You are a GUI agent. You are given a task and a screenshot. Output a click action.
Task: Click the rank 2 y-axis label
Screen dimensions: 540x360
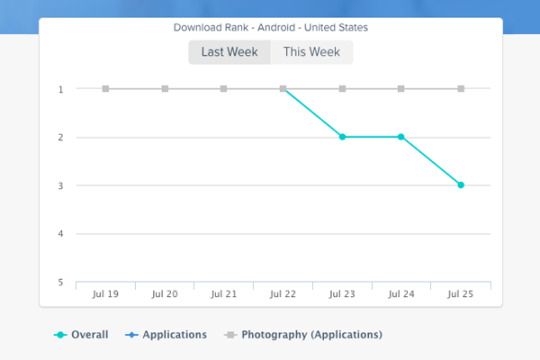(61, 137)
